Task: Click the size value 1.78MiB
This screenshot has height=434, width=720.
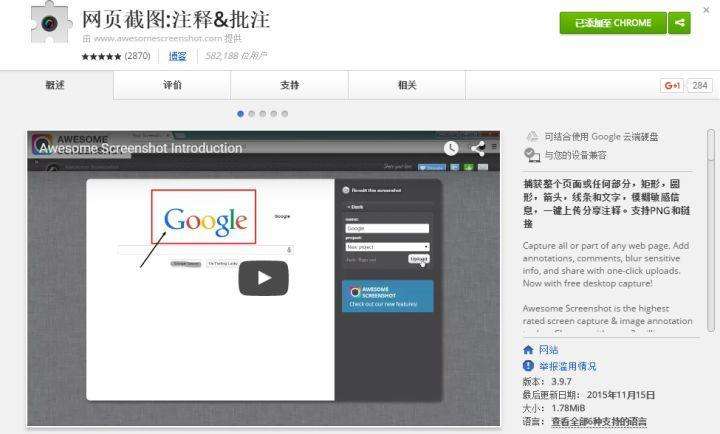Action: [568, 408]
